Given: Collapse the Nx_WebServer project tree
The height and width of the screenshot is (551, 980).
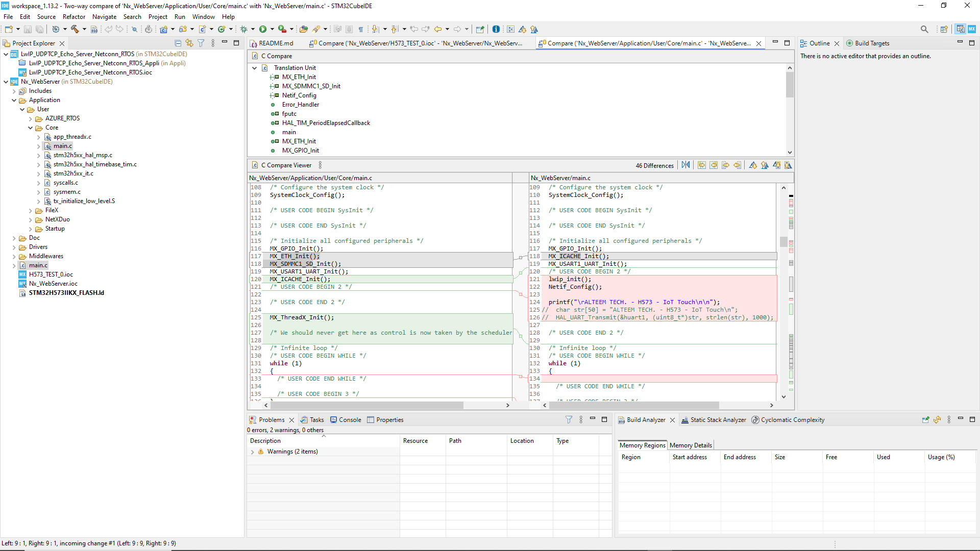Looking at the screenshot, I should (x=6, y=81).
